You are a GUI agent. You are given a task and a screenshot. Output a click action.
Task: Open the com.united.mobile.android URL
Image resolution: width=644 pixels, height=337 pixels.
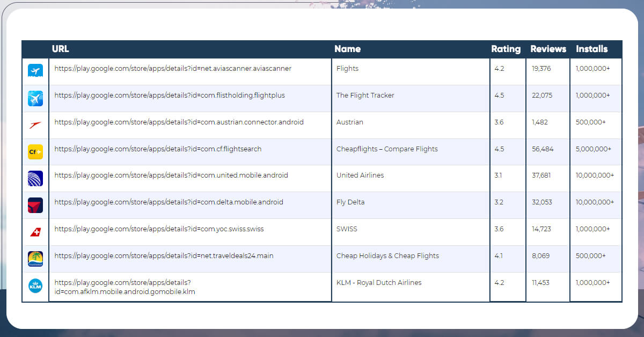[171, 175]
